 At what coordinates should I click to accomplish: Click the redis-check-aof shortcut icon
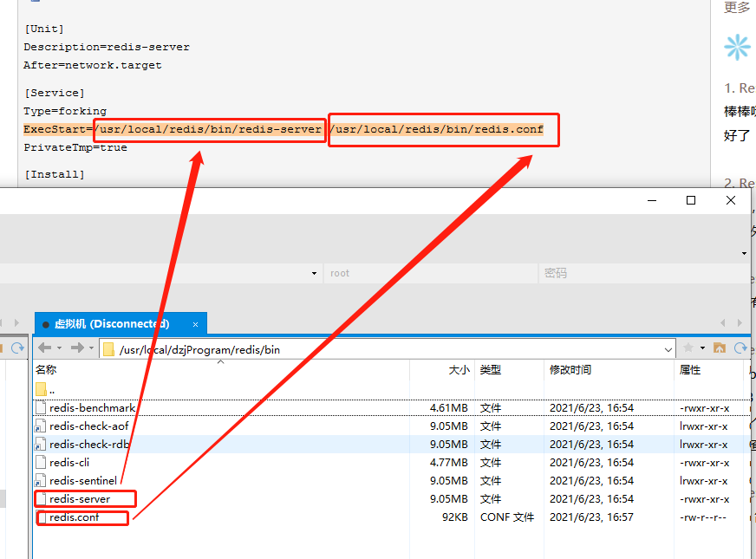(41, 426)
